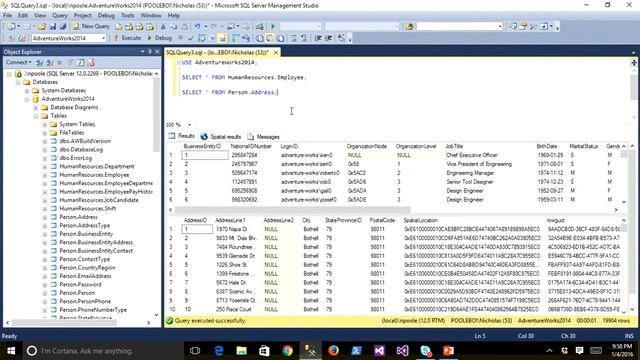Open the Windows Start menu

tap(11, 351)
